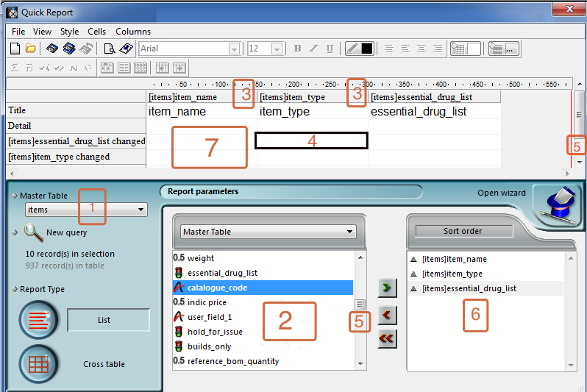This screenshot has height=392, width=587.
Task: Click green arrow to add field
Action: pyautogui.click(x=387, y=286)
